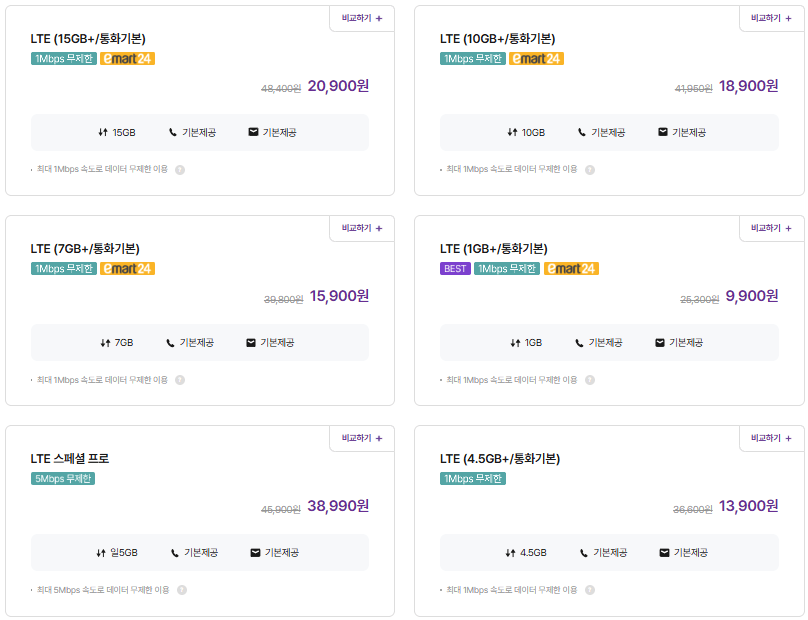
Task: Click the question mark icon below LTE 10GB+ plan
Action: (x=590, y=170)
